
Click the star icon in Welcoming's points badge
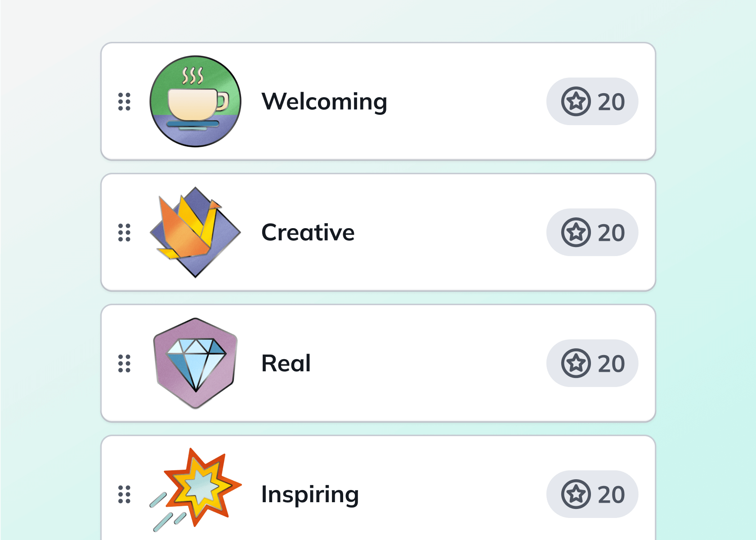576,102
